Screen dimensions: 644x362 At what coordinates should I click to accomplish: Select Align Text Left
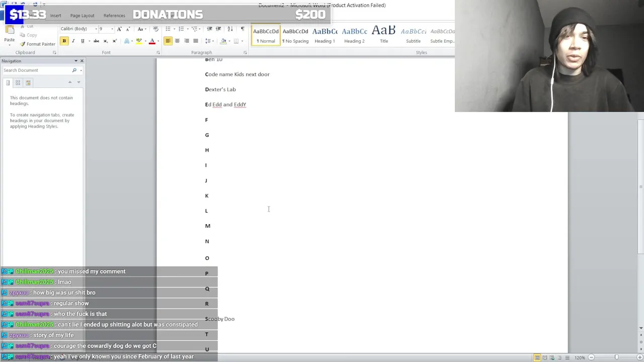[168, 41]
